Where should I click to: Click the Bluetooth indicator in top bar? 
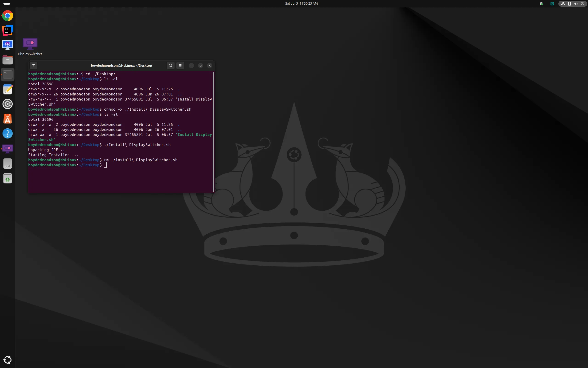pyautogui.click(x=569, y=4)
